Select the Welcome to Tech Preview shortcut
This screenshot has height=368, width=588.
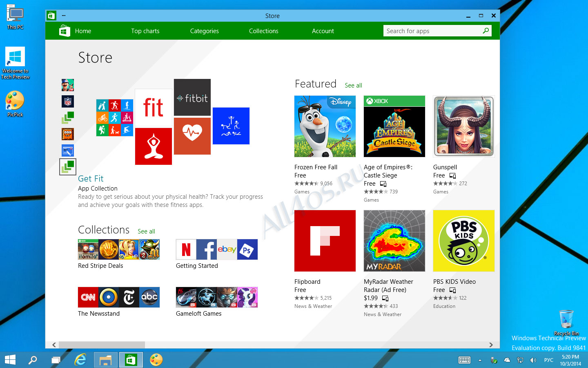coord(15,63)
